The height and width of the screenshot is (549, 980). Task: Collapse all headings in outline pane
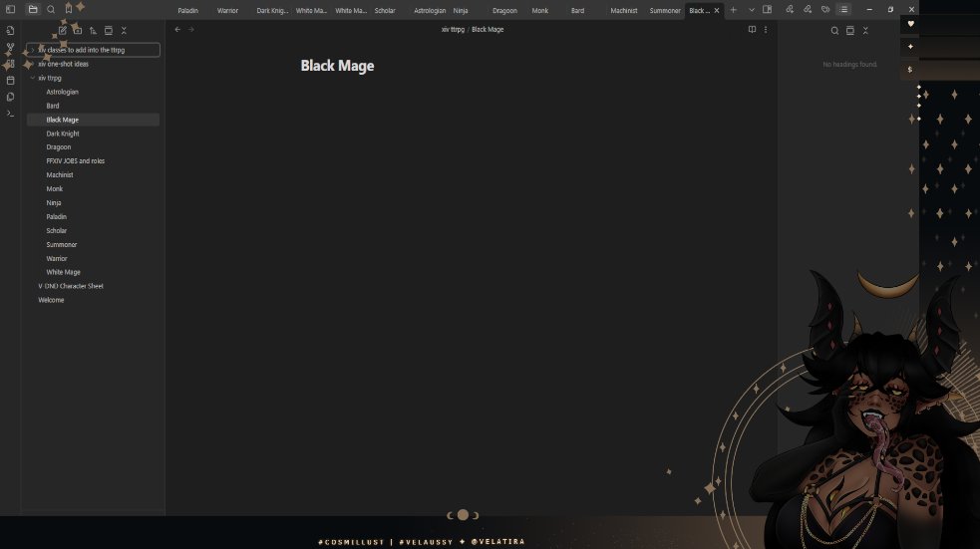coord(865,31)
